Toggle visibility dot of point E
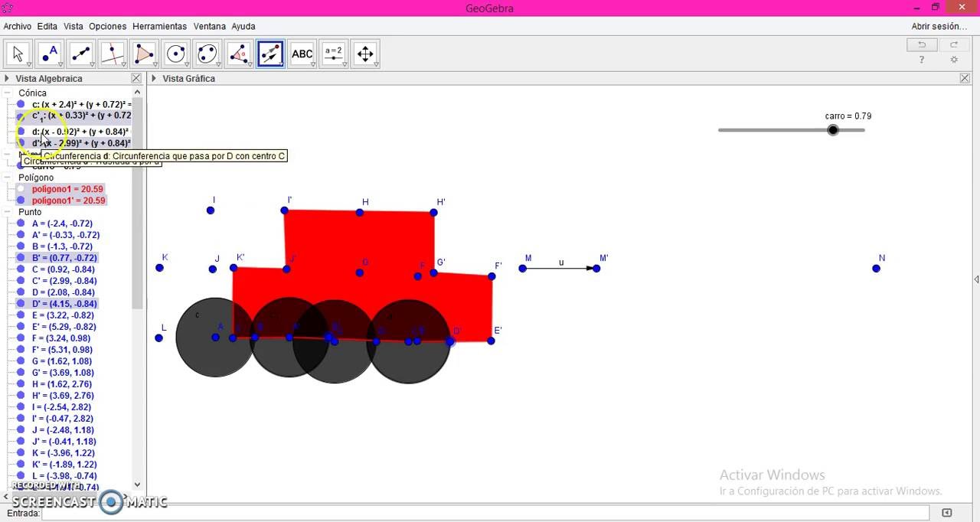Image resolution: width=980 pixels, height=522 pixels. pyautogui.click(x=21, y=315)
